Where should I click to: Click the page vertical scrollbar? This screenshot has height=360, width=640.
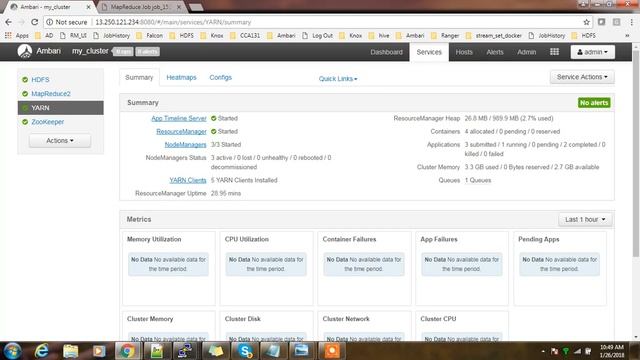click(636, 155)
